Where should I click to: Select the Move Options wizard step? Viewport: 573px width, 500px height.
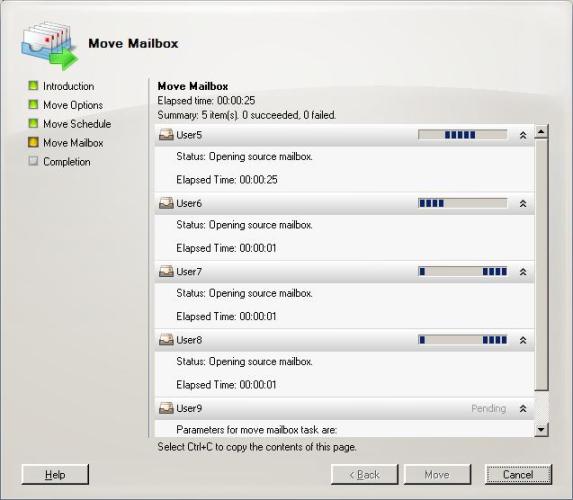point(73,105)
